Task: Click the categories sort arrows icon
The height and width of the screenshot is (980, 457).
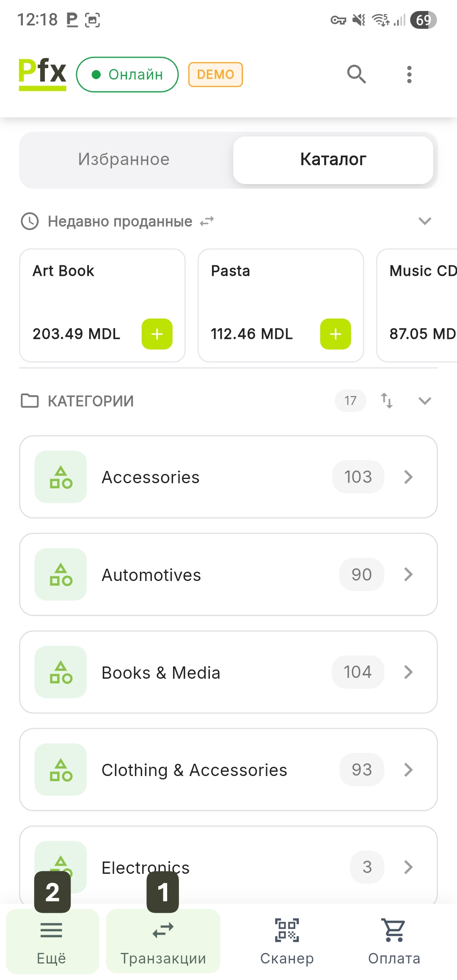Action: (387, 400)
